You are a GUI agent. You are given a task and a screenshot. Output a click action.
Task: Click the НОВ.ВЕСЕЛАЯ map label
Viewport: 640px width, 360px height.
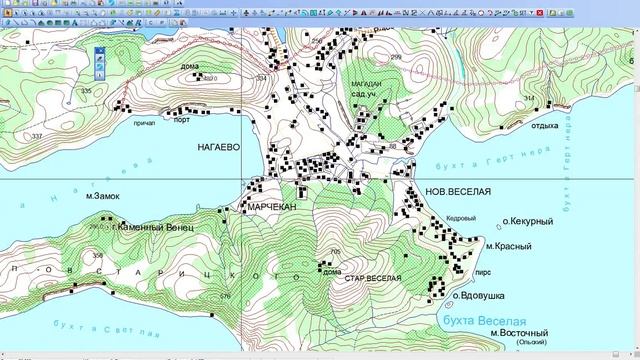pyautogui.click(x=458, y=191)
